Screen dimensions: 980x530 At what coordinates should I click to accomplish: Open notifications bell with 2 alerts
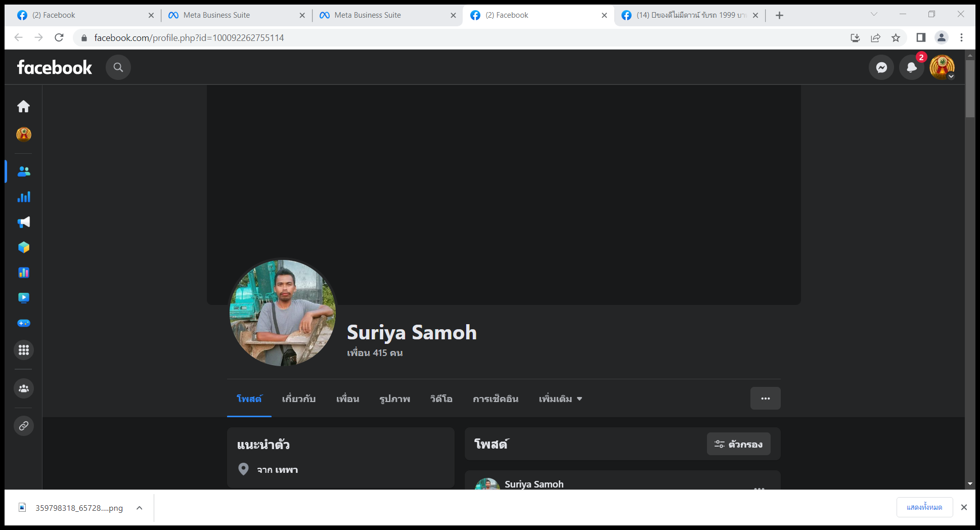912,67
